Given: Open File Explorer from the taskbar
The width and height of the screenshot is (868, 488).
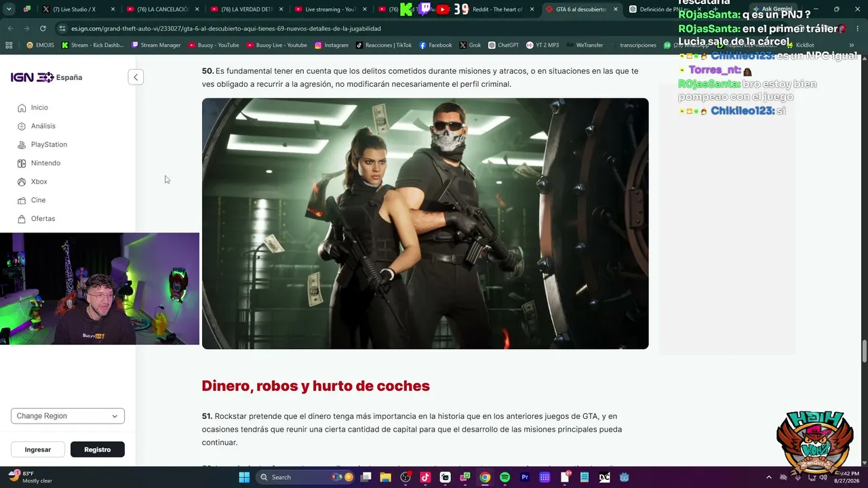Looking at the screenshot, I should [x=385, y=477].
